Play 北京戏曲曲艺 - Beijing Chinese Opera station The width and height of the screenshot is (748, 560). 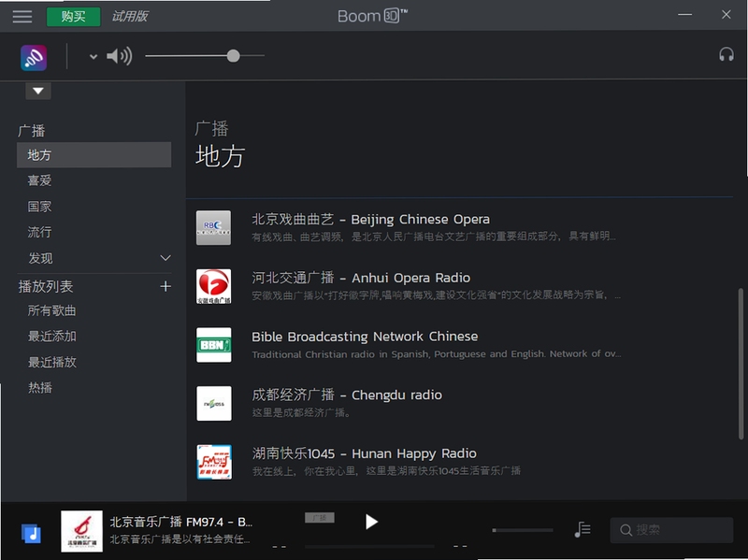[x=370, y=219]
